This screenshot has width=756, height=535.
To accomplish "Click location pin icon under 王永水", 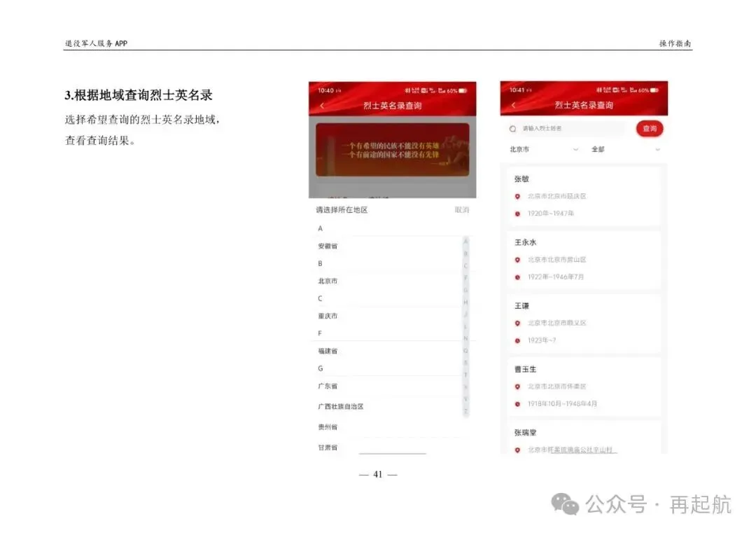I will 517,260.
